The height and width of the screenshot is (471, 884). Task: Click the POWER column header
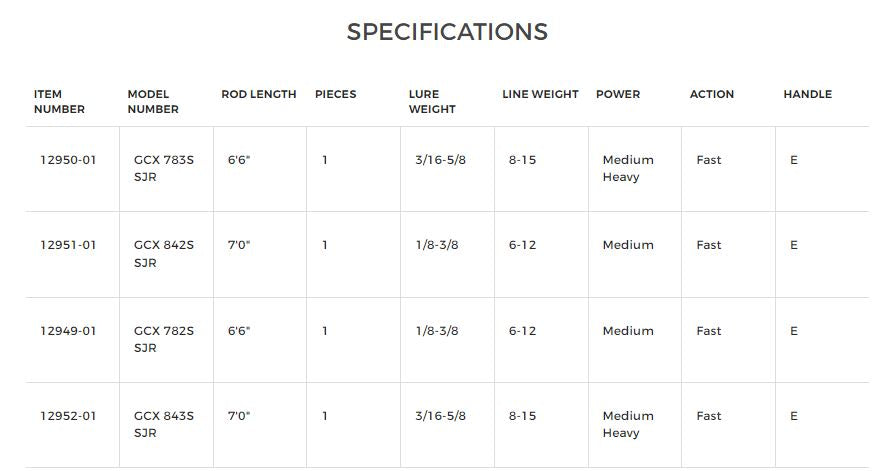point(618,94)
